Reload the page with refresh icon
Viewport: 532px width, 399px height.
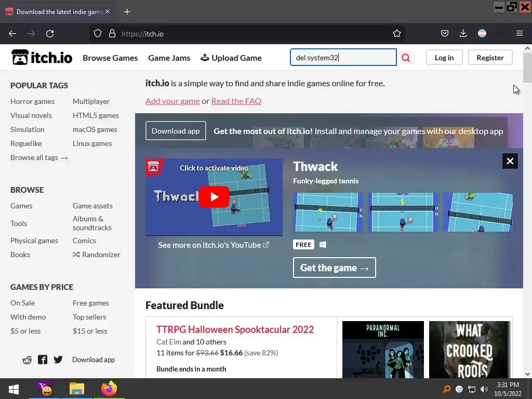(50, 34)
